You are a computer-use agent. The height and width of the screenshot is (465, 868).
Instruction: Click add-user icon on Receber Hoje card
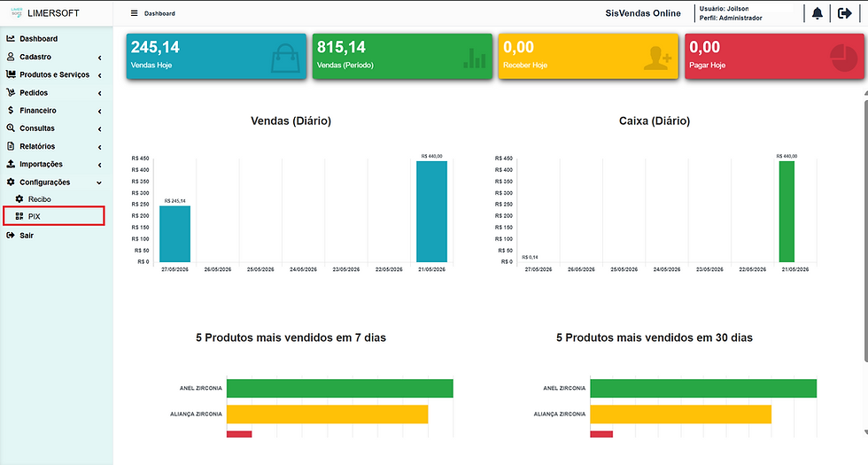[657, 58]
